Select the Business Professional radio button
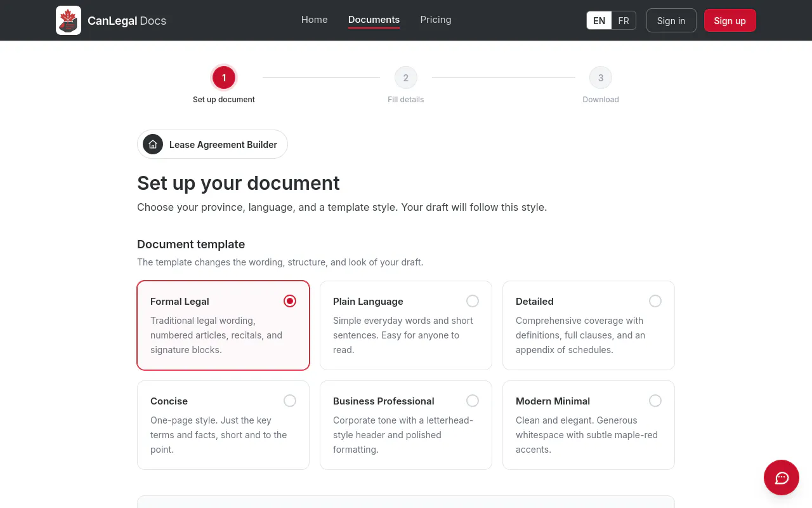 [473, 401]
